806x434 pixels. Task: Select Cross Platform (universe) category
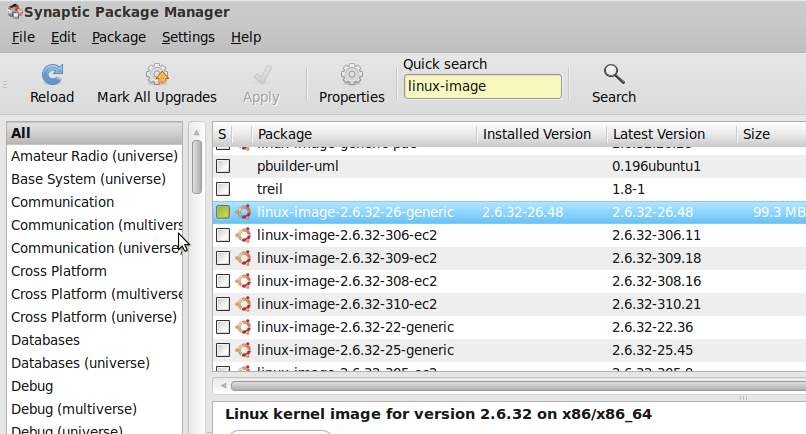tap(95, 317)
